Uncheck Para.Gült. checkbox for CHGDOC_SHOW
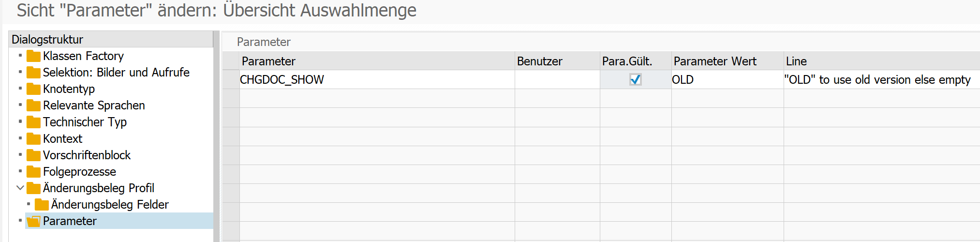The height and width of the screenshot is (242, 980). [x=635, y=79]
